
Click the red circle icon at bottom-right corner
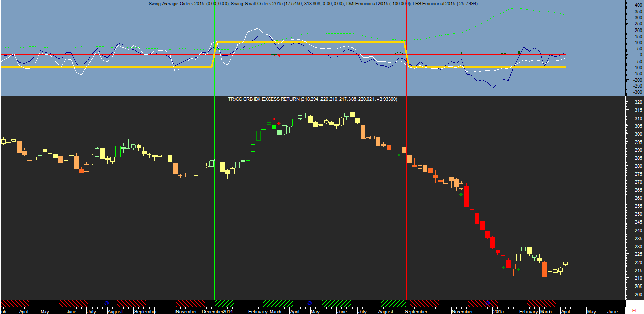[634, 310]
